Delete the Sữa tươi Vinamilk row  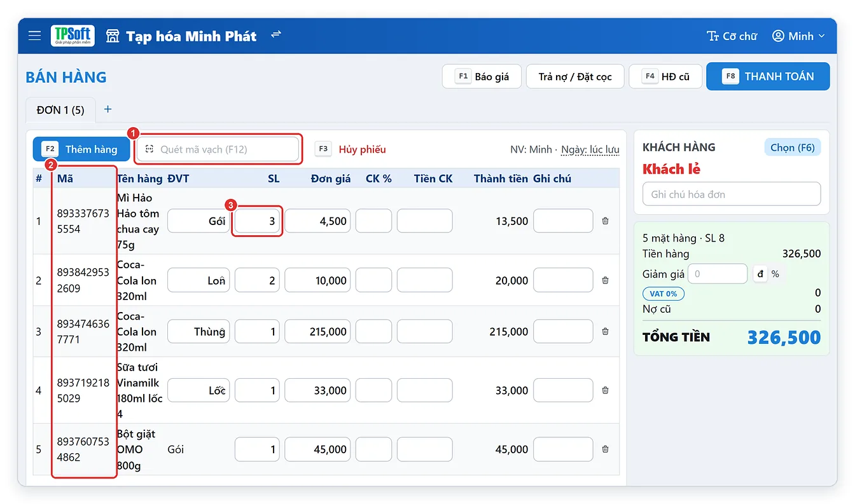pos(605,390)
